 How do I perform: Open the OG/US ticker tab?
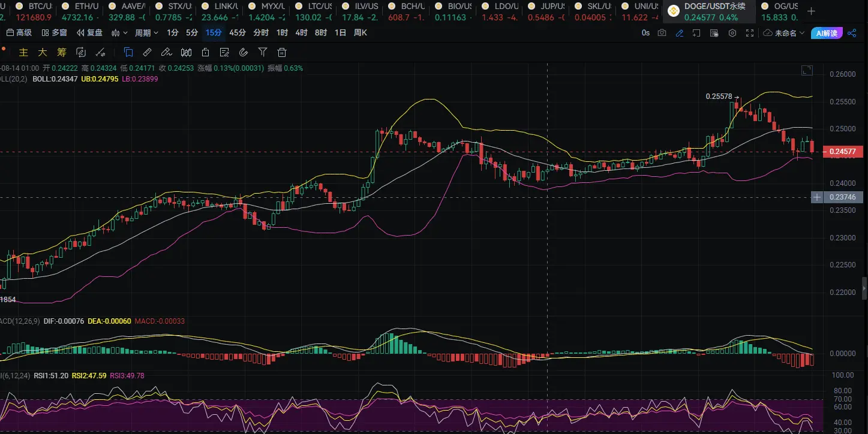pos(780,11)
